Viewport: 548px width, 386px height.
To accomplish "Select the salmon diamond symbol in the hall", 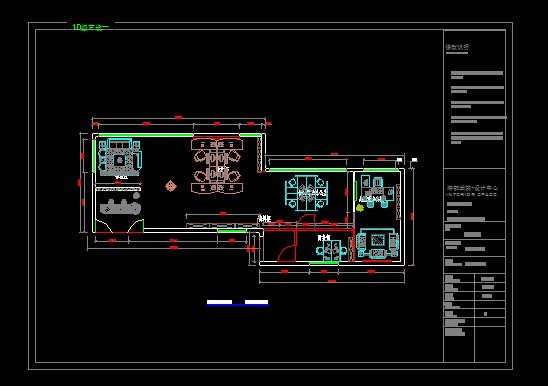I will (171, 186).
